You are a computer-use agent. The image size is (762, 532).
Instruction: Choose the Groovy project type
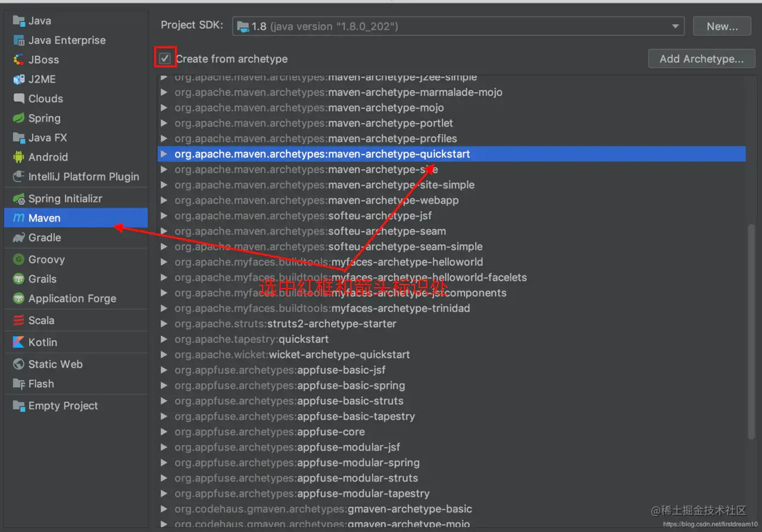pos(76,259)
